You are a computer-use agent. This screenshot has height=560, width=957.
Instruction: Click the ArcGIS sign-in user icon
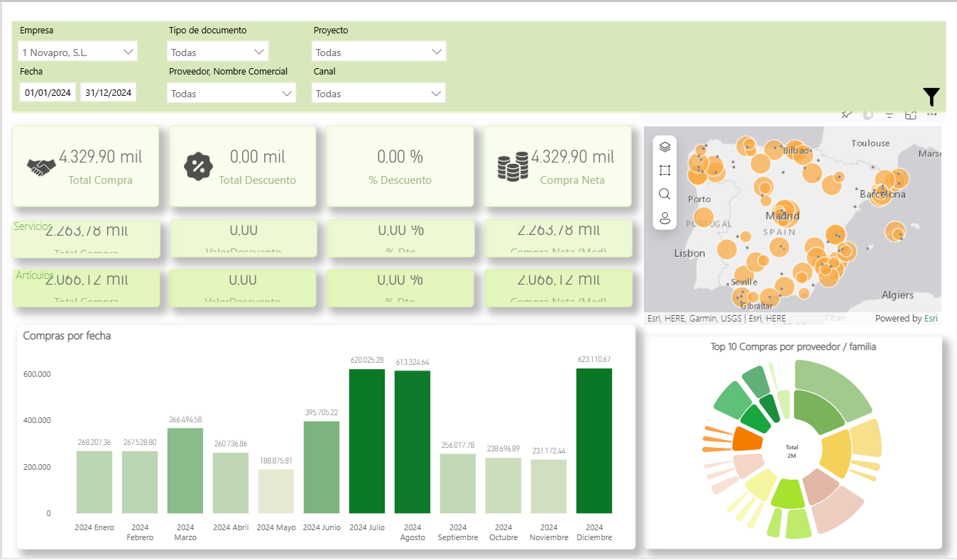coord(665,218)
